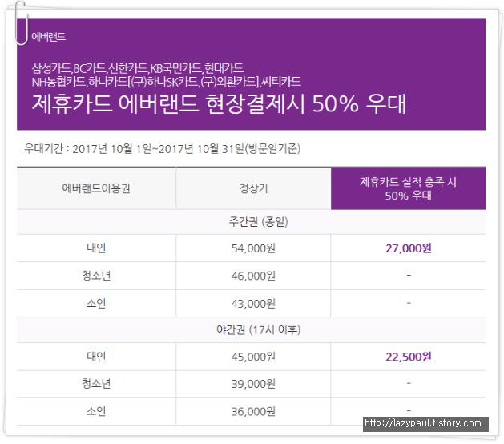This screenshot has width=504, height=444.
Task: Click 소인 in the 야간권 section
Action: [96, 411]
